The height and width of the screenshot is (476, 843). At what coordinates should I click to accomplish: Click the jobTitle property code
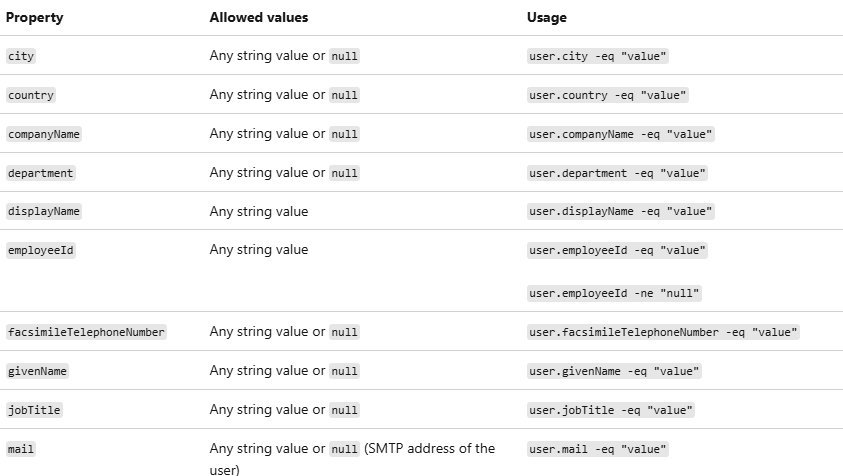(x=34, y=410)
